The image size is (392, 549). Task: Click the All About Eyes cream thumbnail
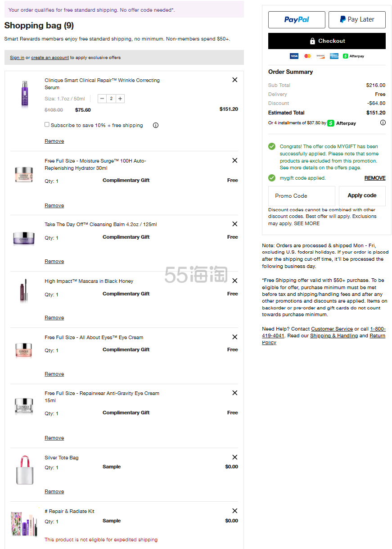(24, 350)
